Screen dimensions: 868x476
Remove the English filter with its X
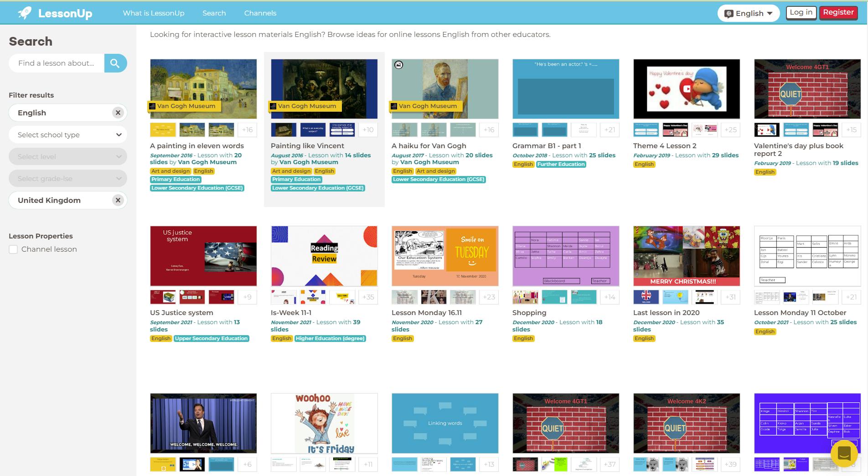[x=118, y=113]
